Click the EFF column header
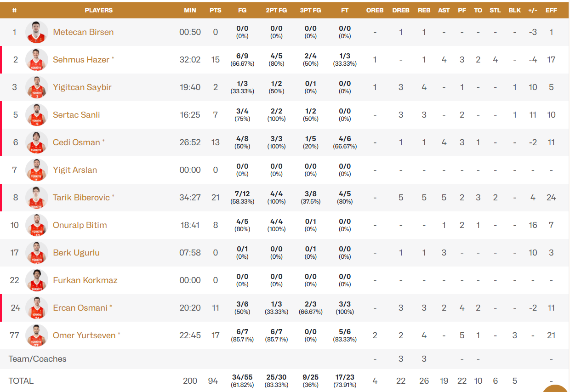The width and height of the screenshot is (570, 392). pos(551,10)
